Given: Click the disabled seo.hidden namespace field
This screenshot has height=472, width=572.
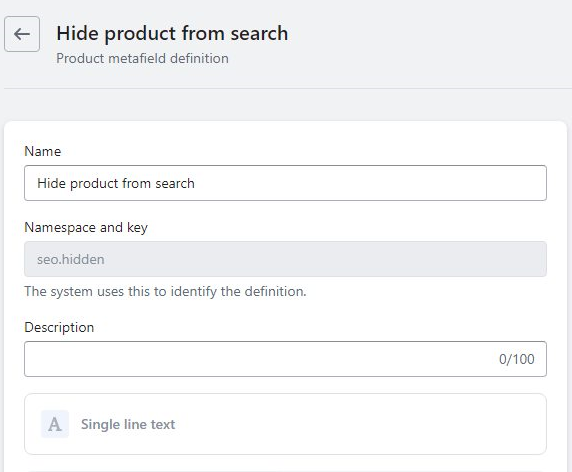Looking at the screenshot, I should (x=285, y=259).
